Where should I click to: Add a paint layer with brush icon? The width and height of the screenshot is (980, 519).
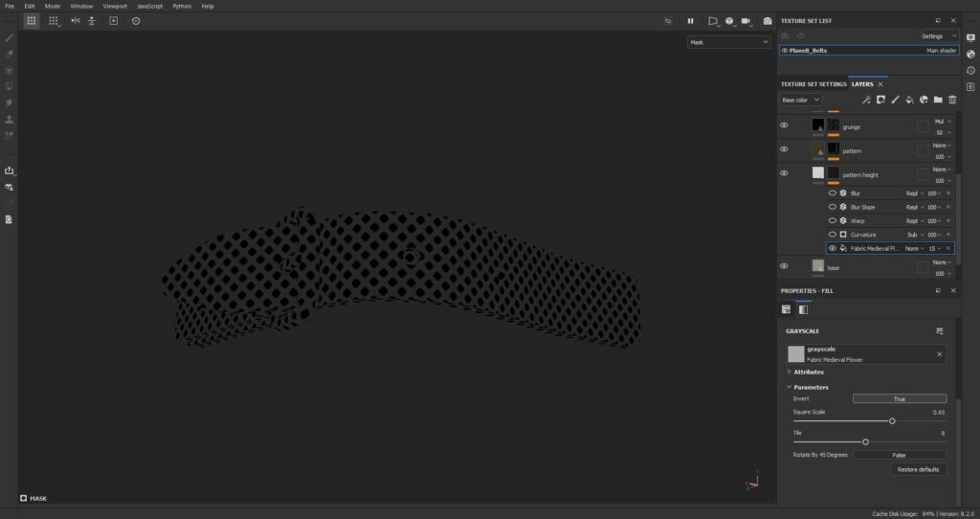click(895, 100)
